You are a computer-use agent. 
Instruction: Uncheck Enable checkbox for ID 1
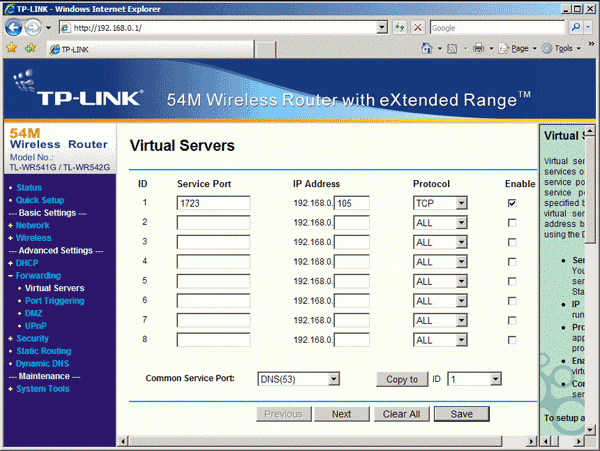tap(512, 203)
